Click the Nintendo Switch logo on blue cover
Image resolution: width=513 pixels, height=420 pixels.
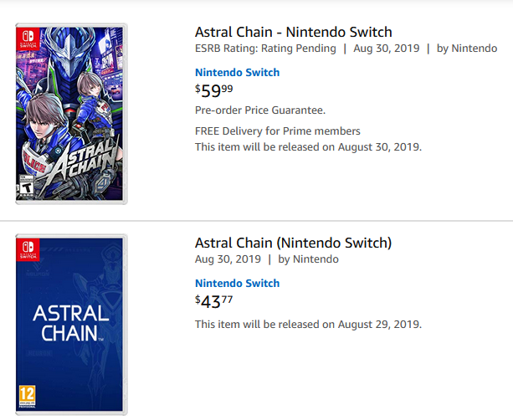[x=28, y=249]
